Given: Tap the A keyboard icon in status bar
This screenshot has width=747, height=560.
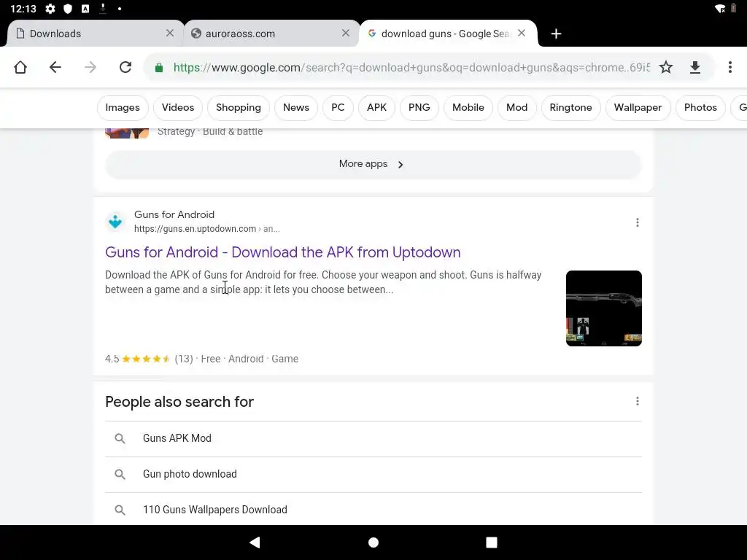Looking at the screenshot, I should click(85, 9).
